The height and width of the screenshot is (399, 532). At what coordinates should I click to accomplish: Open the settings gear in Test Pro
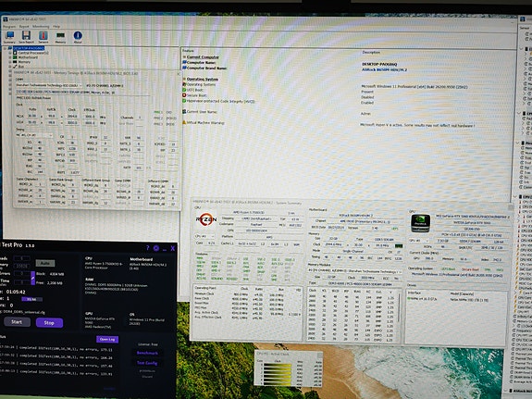tap(156, 248)
